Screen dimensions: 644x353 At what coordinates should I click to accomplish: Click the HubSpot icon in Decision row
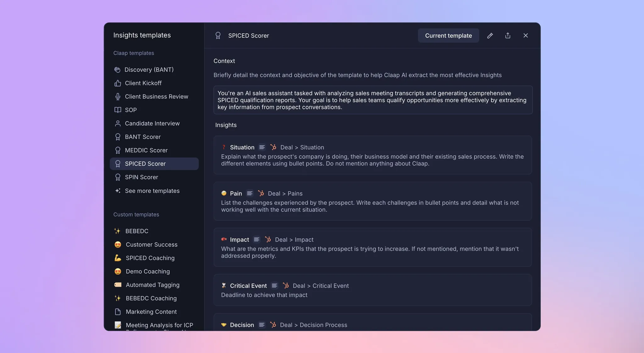273,325
